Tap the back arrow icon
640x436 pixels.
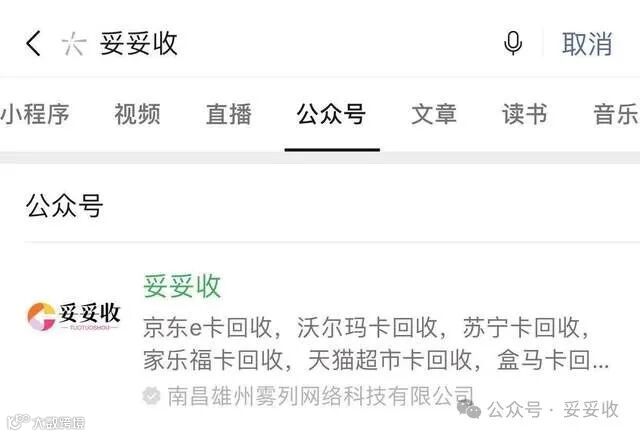pyautogui.click(x=33, y=43)
